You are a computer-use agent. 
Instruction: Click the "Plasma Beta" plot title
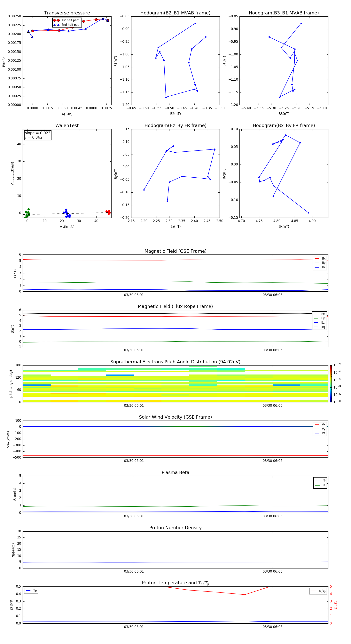[175, 472]
